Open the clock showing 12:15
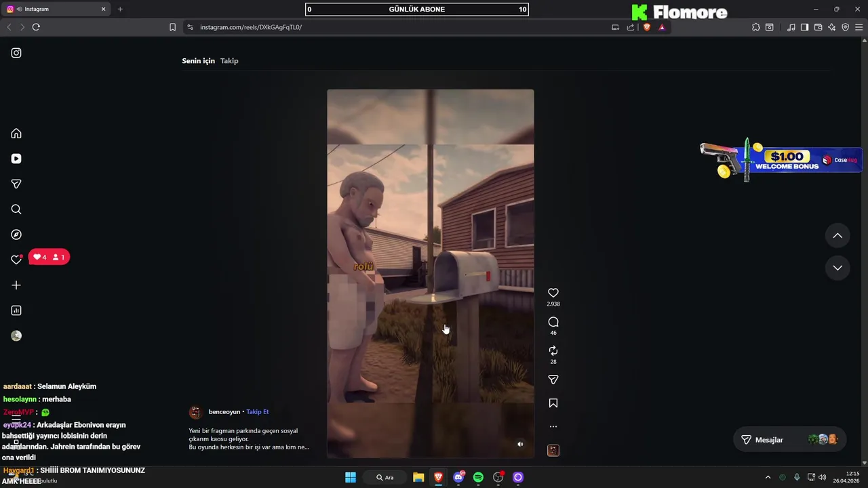The image size is (868, 488). [x=848, y=477]
